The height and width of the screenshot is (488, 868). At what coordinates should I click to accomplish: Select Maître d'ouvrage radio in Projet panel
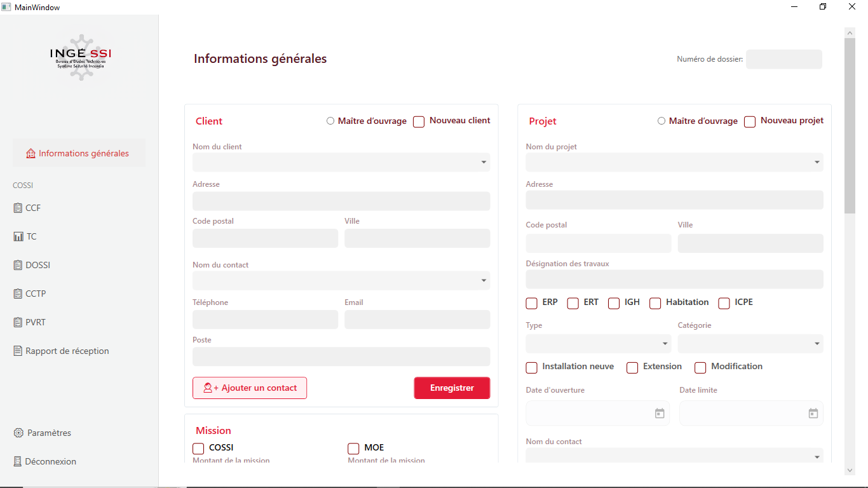pos(661,121)
